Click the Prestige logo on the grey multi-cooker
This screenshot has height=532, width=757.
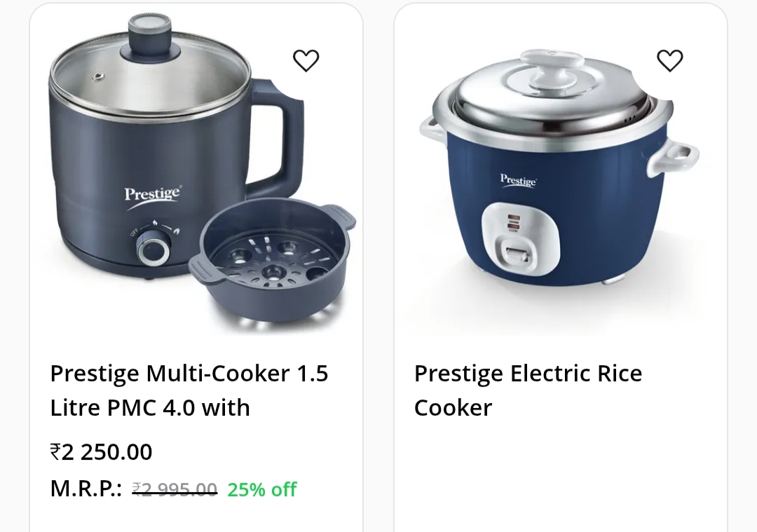point(153,197)
